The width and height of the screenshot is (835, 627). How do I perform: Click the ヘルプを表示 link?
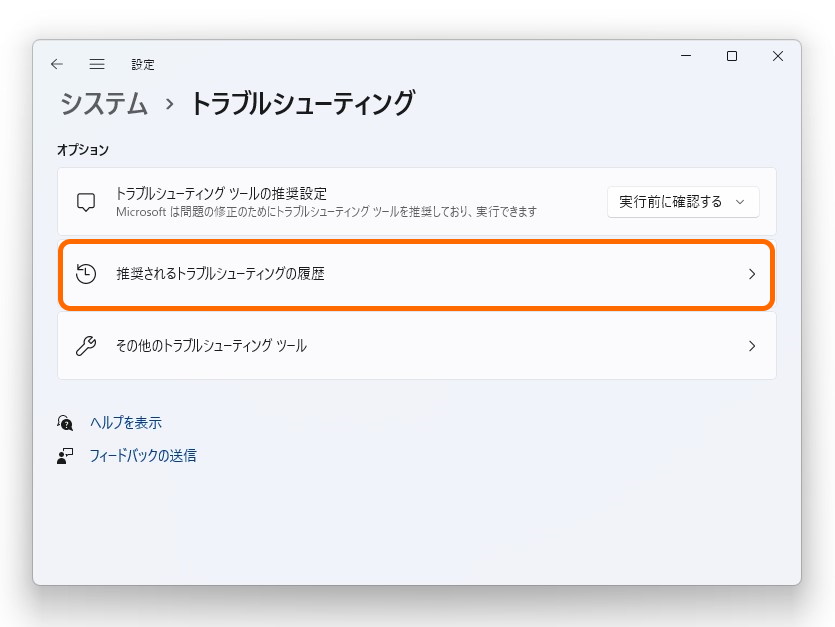click(126, 423)
